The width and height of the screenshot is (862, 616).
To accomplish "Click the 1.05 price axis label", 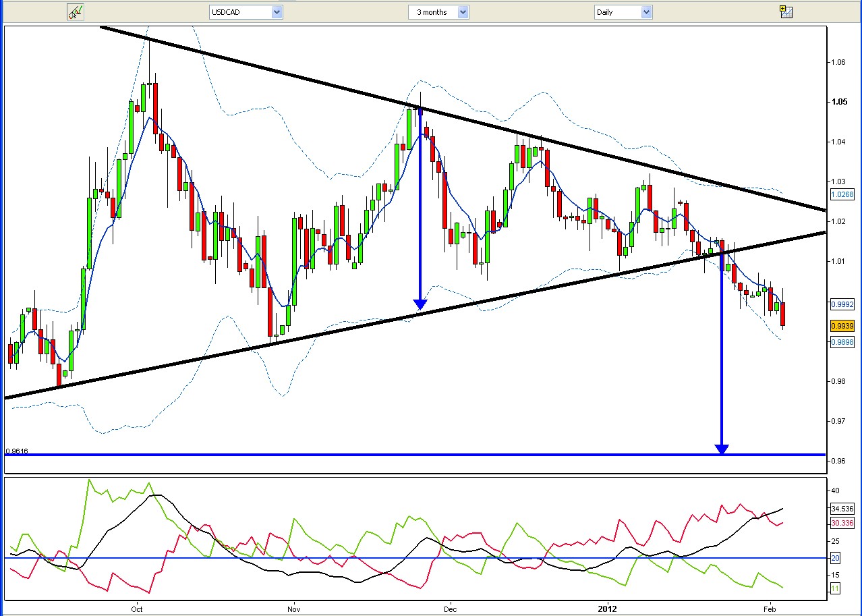I will pos(838,102).
